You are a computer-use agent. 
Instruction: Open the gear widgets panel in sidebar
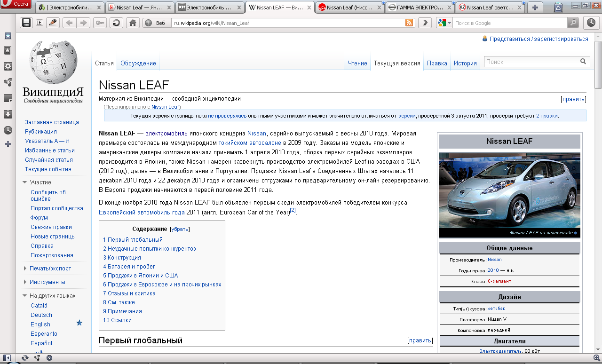tap(8, 66)
